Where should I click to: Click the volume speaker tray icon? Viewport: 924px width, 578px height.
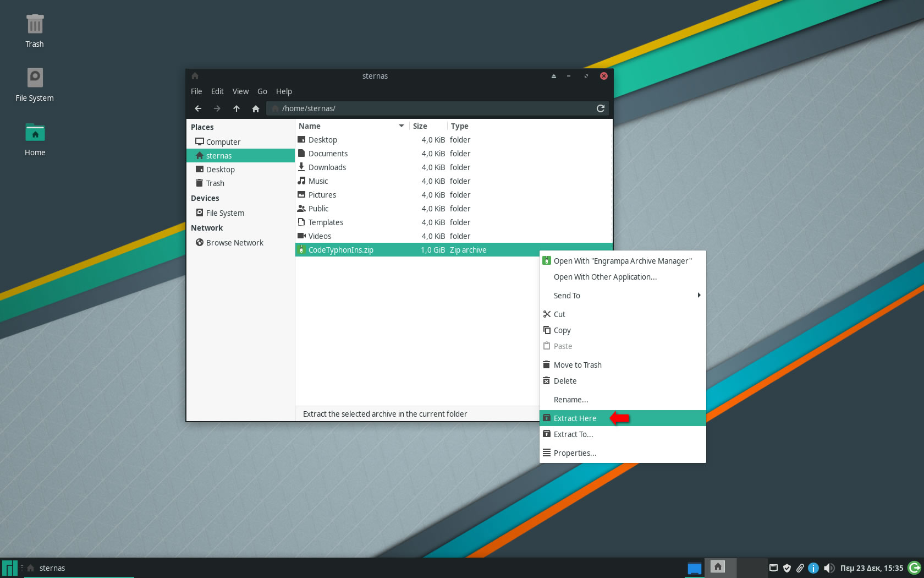tap(829, 568)
